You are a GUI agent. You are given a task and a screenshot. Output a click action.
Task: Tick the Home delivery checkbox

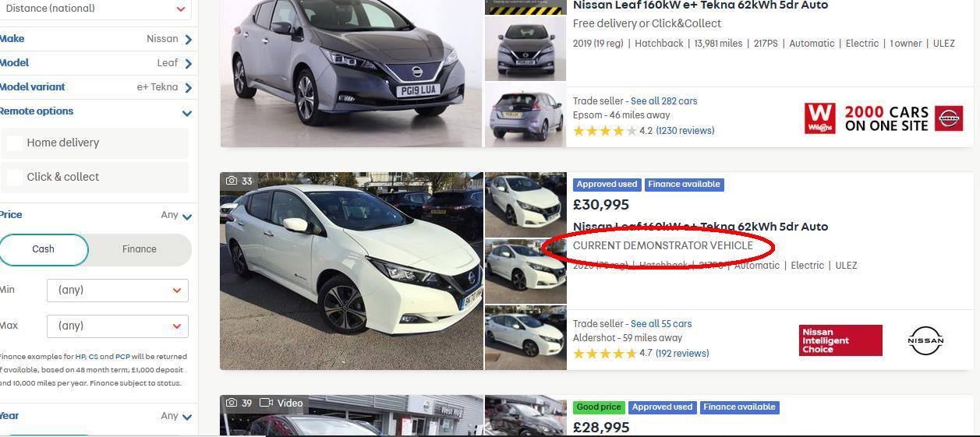tap(15, 143)
